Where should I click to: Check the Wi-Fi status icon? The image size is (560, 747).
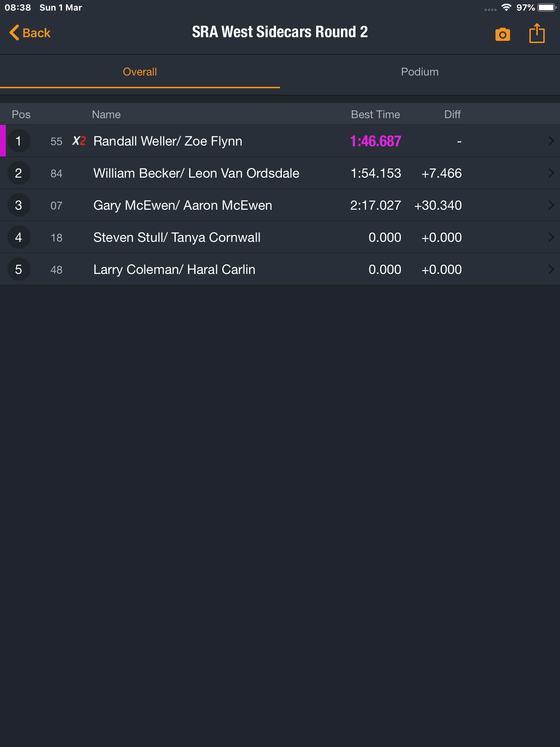tap(506, 7)
